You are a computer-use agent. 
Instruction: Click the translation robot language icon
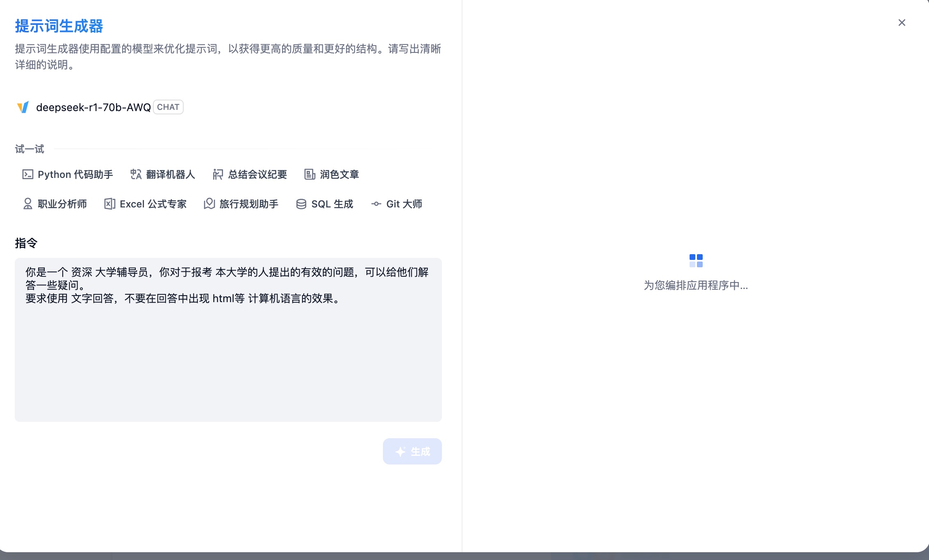click(136, 175)
